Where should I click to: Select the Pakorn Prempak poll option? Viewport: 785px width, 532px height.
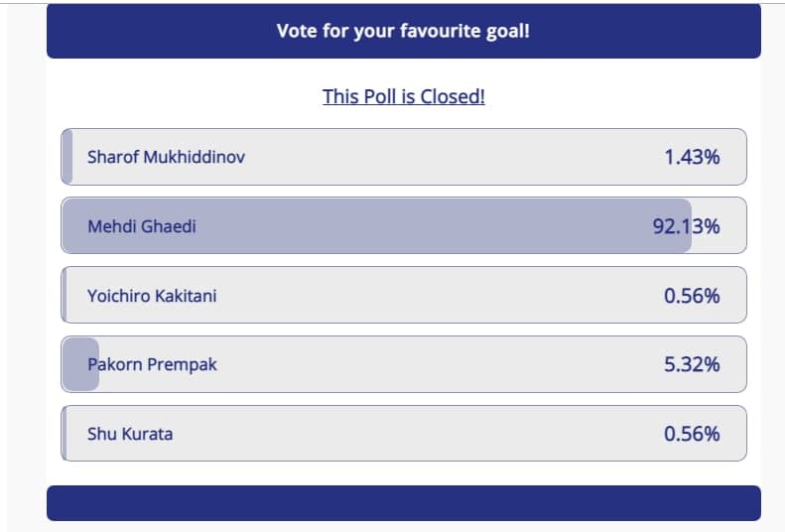click(404, 364)
